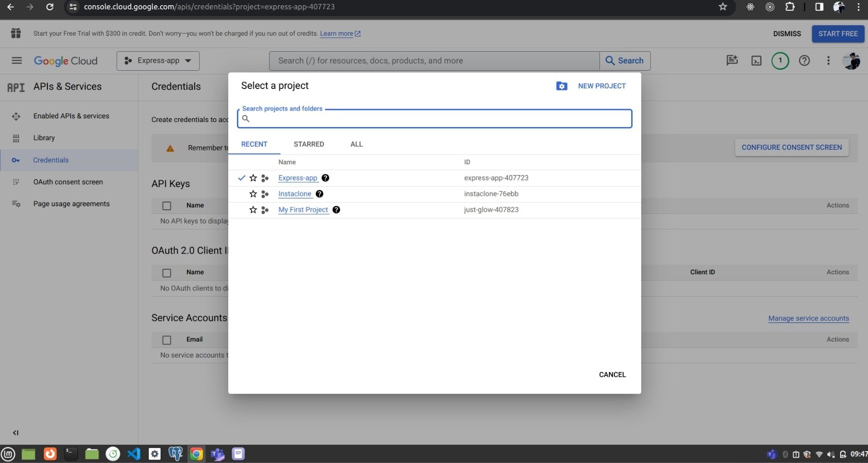Open the Manage service accounts link
Screen dimensions: 868x463
[809, 318]
